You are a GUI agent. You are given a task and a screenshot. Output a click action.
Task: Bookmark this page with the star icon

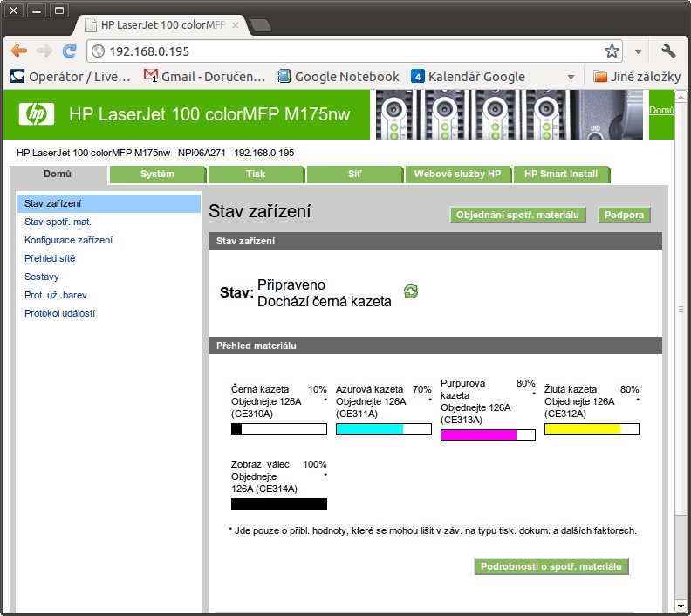pos(612,51)
